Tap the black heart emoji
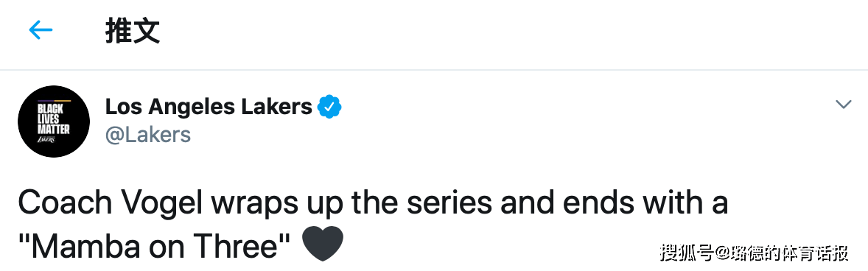 pos(323,245)
